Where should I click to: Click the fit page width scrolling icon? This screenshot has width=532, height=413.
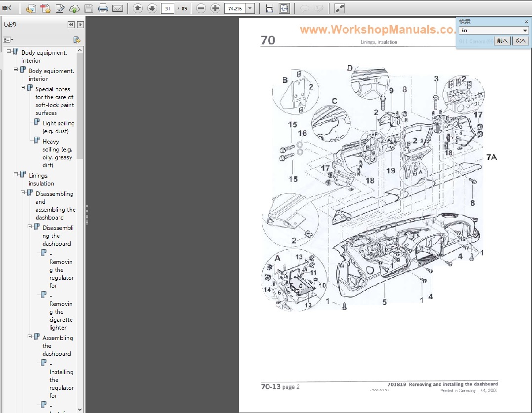(x=270, y=8)
